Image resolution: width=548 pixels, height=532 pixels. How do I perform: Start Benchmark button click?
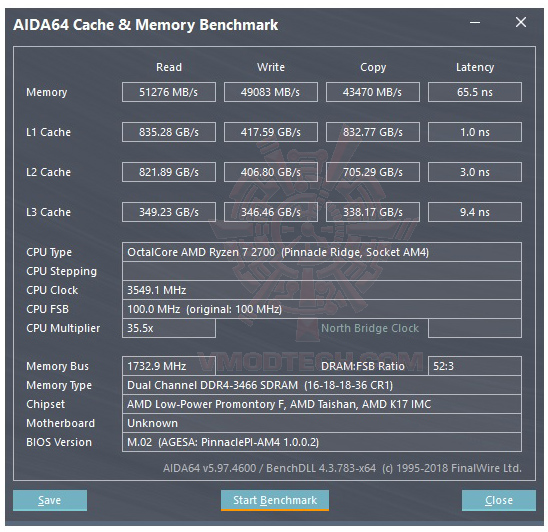click(x=275, y=500)
